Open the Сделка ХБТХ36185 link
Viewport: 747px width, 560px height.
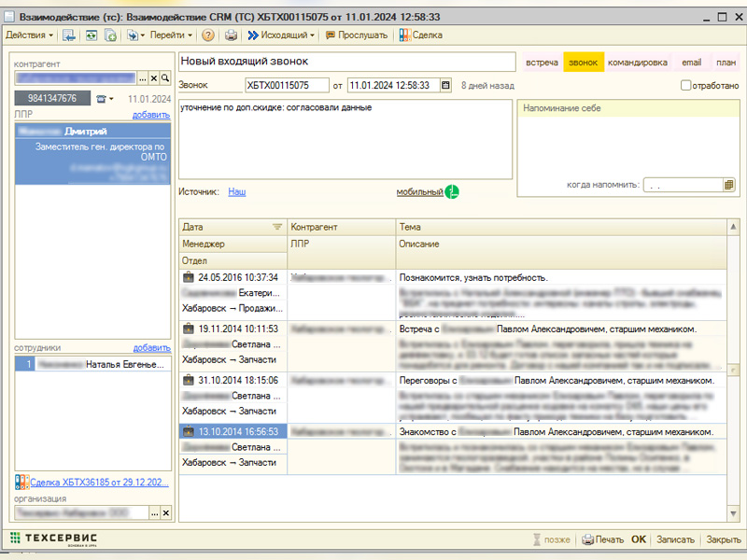99,483
